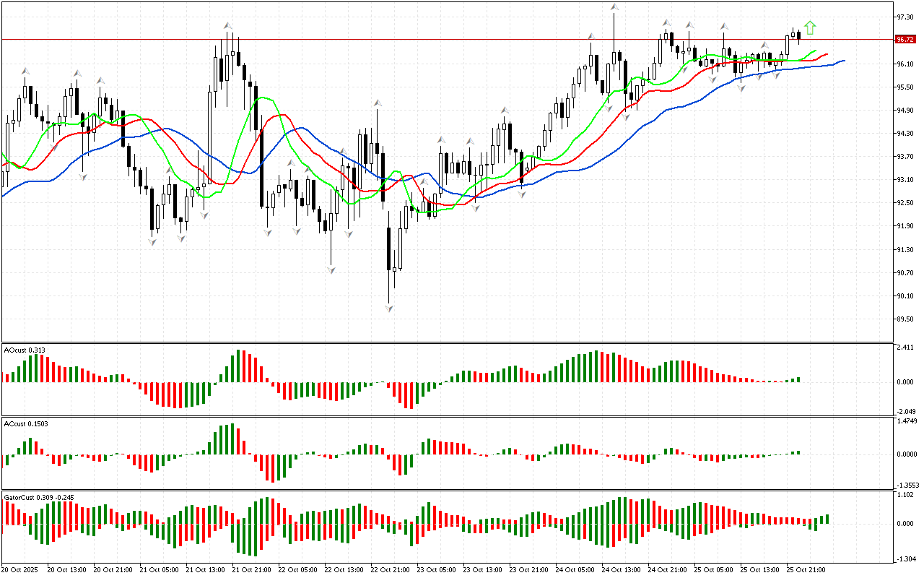Click the up fractal above 24 Oct peak wick
Image resolution: width=924 pixels, height=578 pixels.
click(x=614, y=7)
